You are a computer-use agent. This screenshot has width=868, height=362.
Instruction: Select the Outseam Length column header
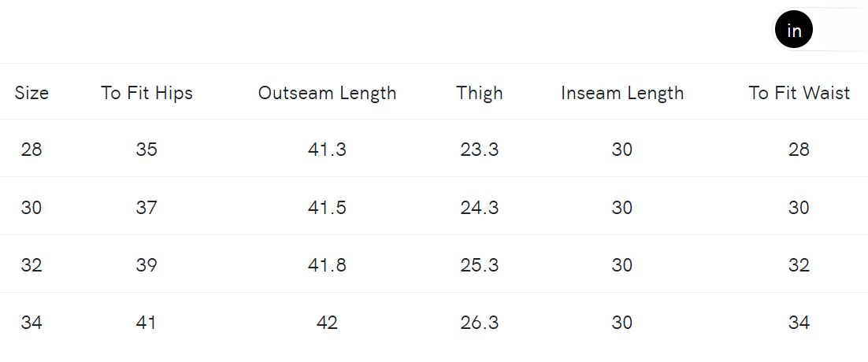[x=327, y=93]
